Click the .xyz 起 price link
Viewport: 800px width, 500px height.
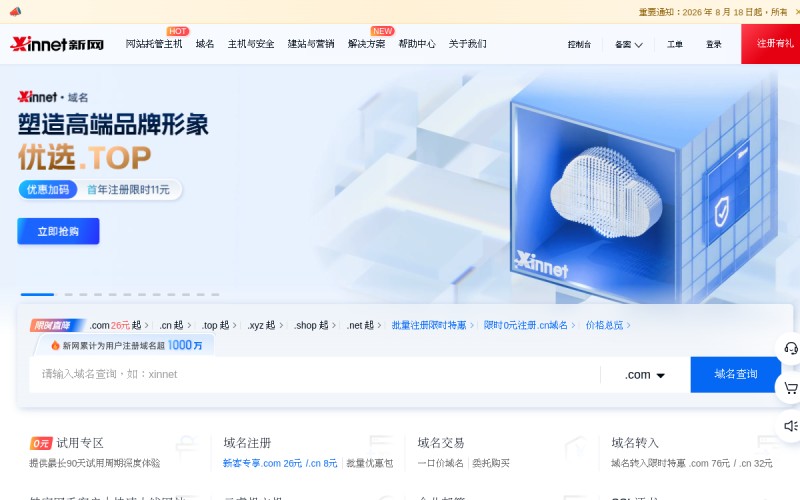(265, 326)
